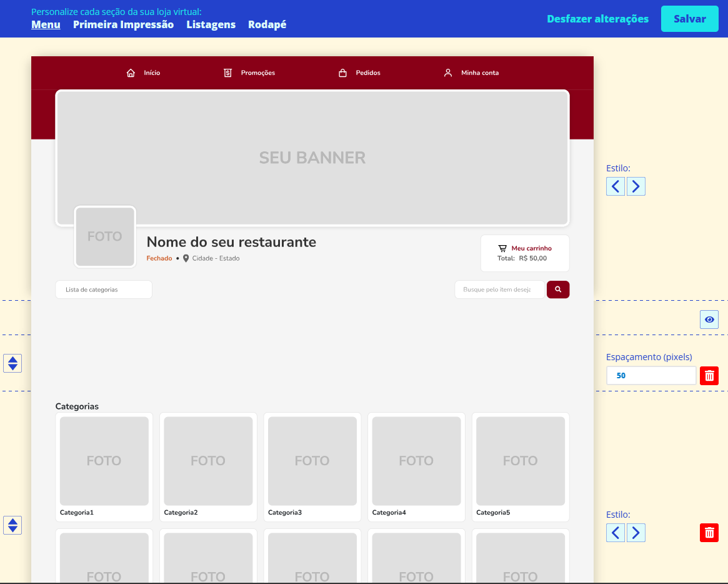
Task: Select the Categoria4 card
Action: click(416, 467)
